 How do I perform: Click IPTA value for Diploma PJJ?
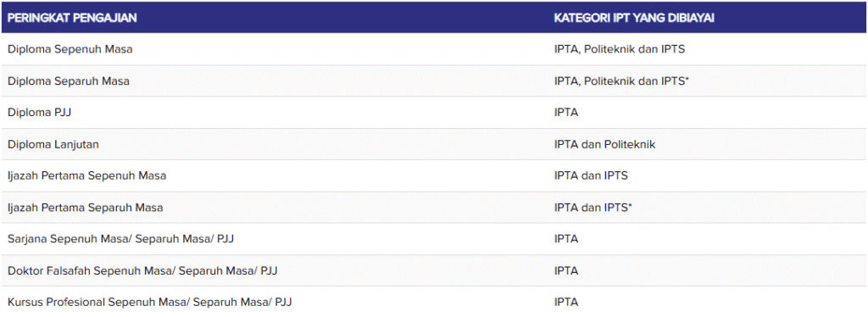[565, 113]
